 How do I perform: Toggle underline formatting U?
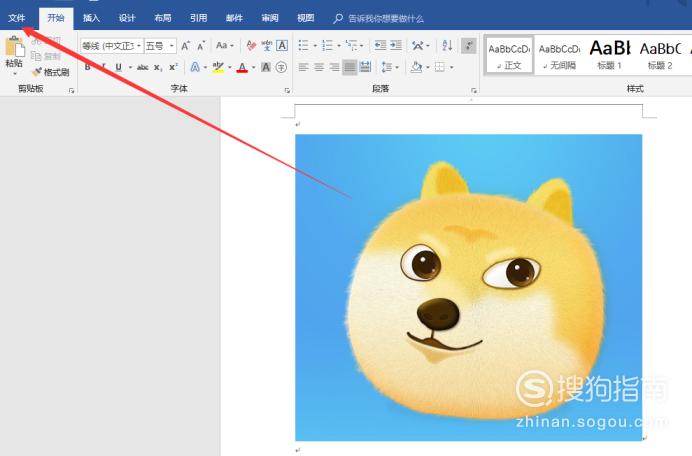click(118, 67)
